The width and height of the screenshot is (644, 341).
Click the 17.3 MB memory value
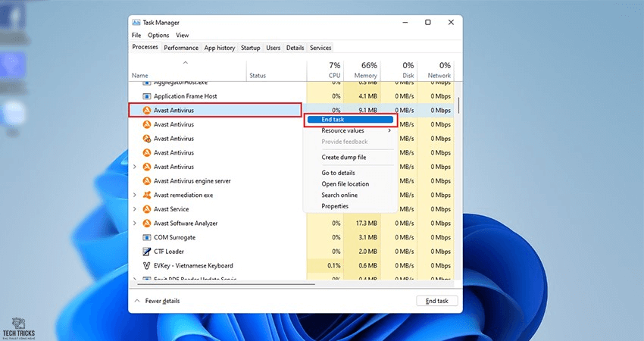[x=367, y=223]
